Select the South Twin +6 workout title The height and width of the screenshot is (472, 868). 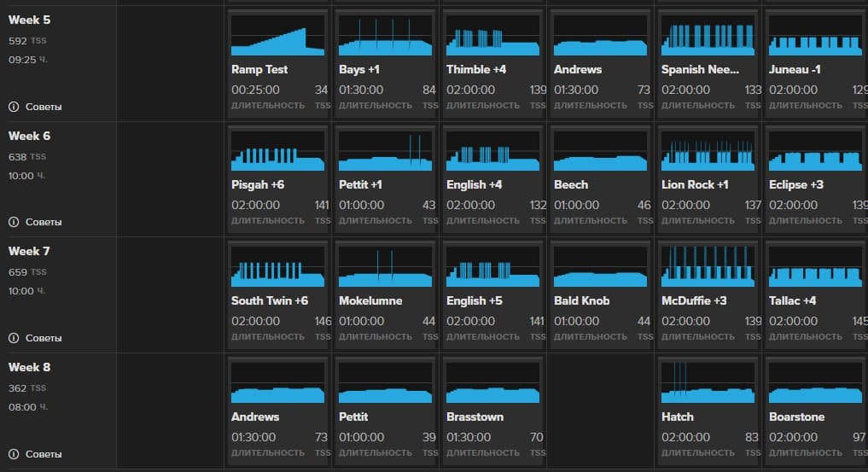coord(270,300)
